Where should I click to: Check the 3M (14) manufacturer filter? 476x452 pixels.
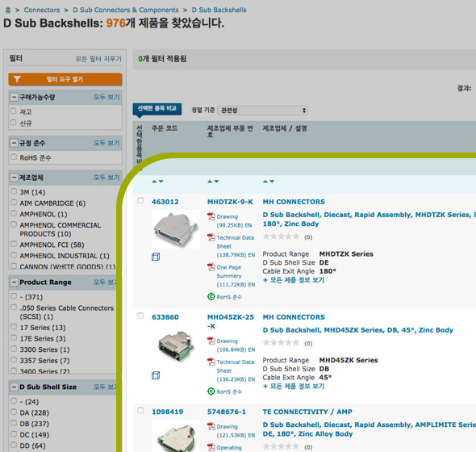click(x=14, y=191)
